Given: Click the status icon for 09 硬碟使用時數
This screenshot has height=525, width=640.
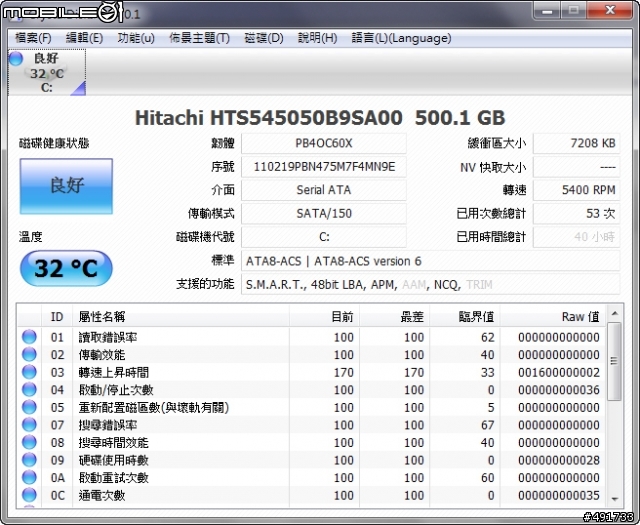Looking at the screenshot, I should 29,460.
